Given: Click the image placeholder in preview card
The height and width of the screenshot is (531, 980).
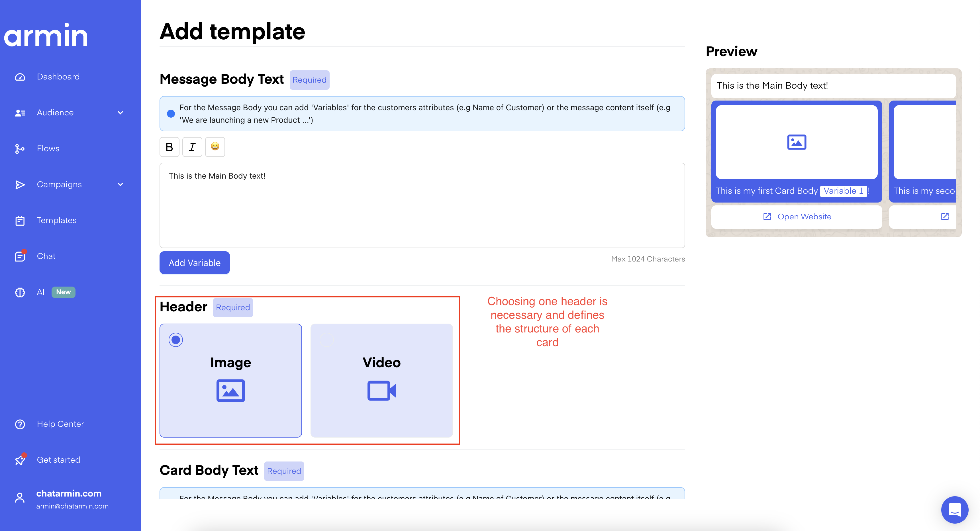Looking at the screenshot, I should pyautogui.click(x=796, y=142).
